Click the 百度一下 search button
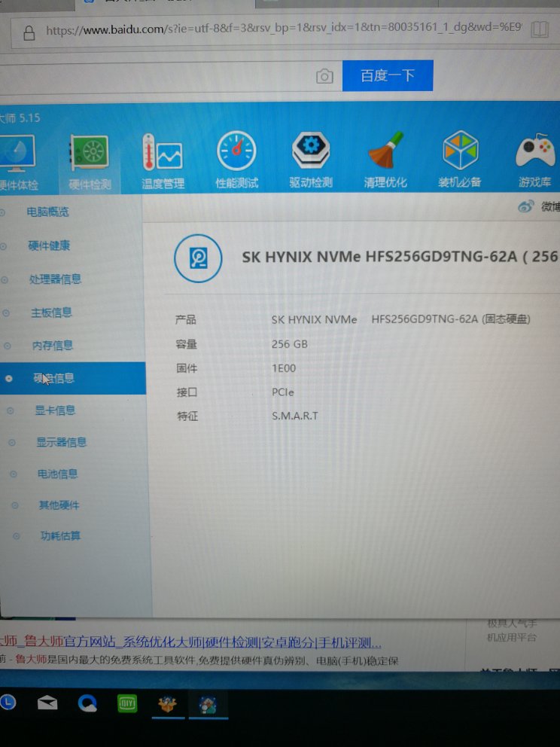This screenshot has width=560, height=747. coord(388,75)
